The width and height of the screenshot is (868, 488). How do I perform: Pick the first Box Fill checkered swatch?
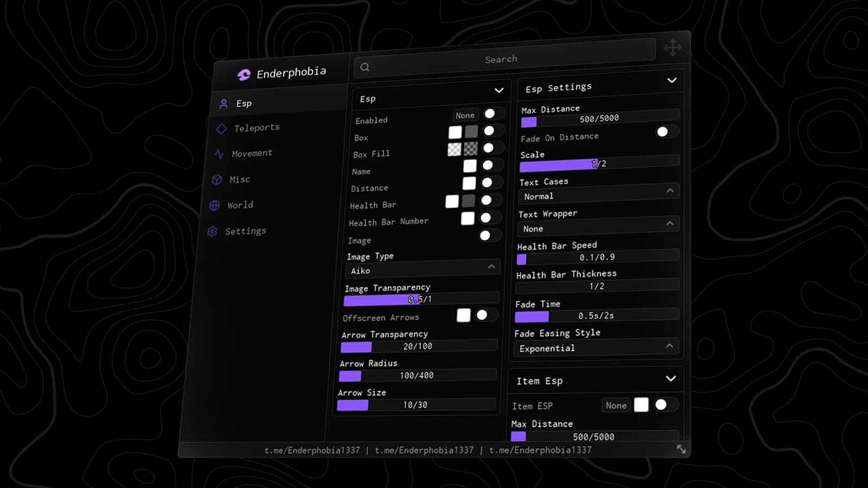(x=454, y=149)
